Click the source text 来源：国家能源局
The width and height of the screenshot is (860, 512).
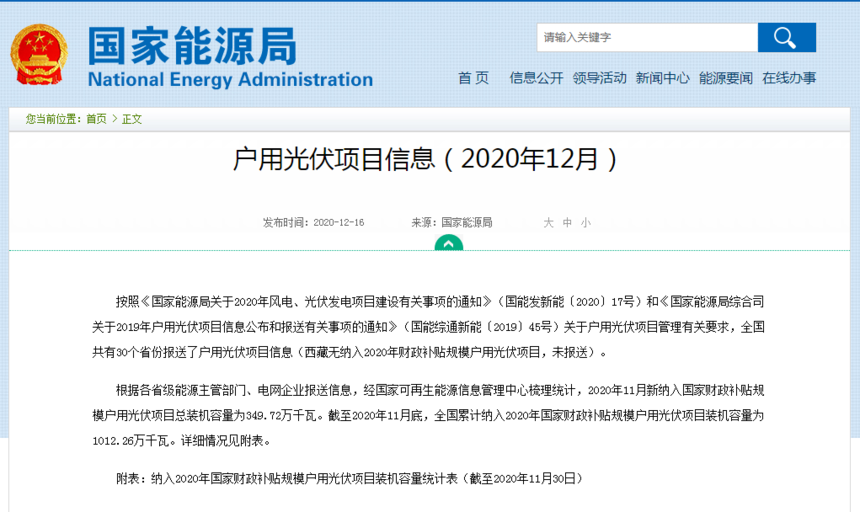(x=452, y=223)
